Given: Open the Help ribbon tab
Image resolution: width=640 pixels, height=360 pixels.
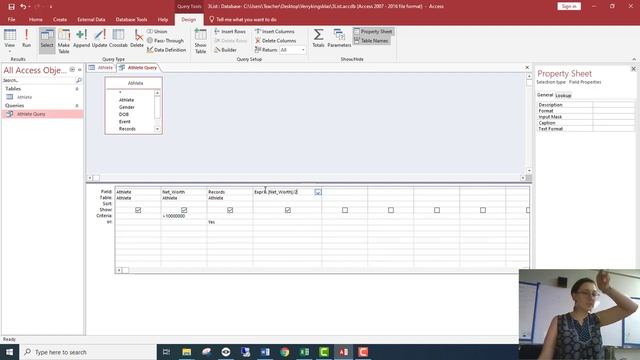Looking at the screenshot, I should click(163, 19).
